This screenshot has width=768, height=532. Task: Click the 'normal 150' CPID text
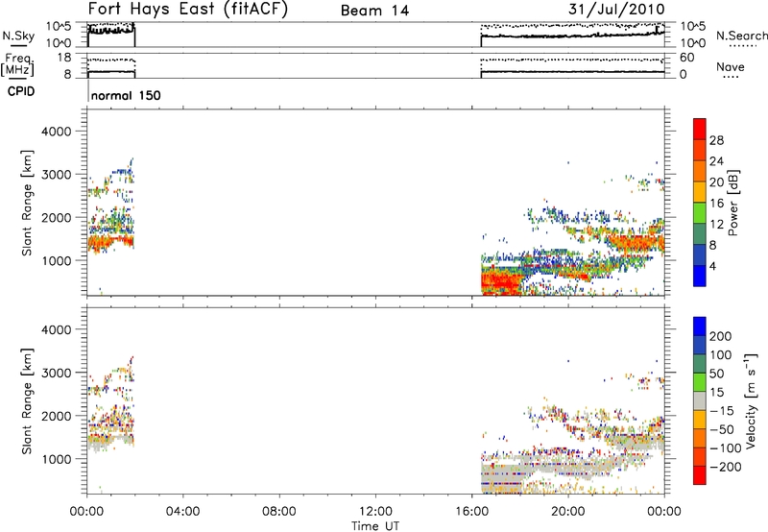[x=126, y=95]
